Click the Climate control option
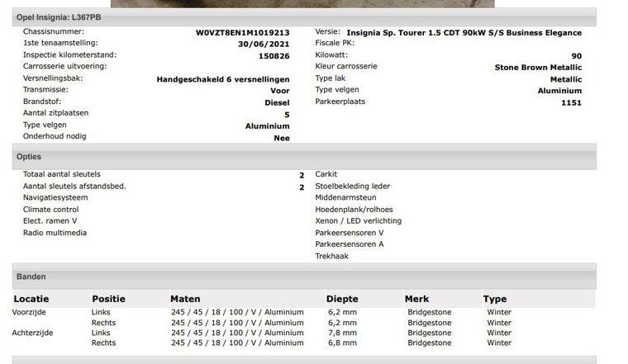This screenshot has height=364, width=628. pyautogui.click(x=51, y=210)
